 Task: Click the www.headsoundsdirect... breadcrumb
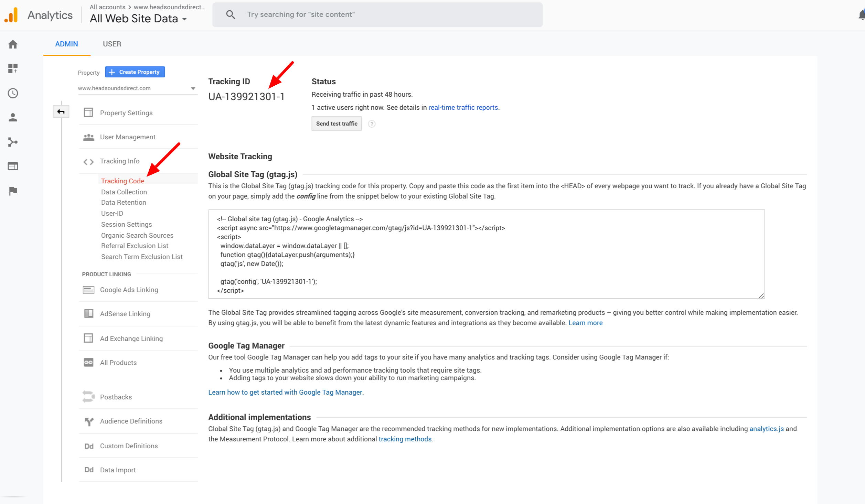pos(170,7)
